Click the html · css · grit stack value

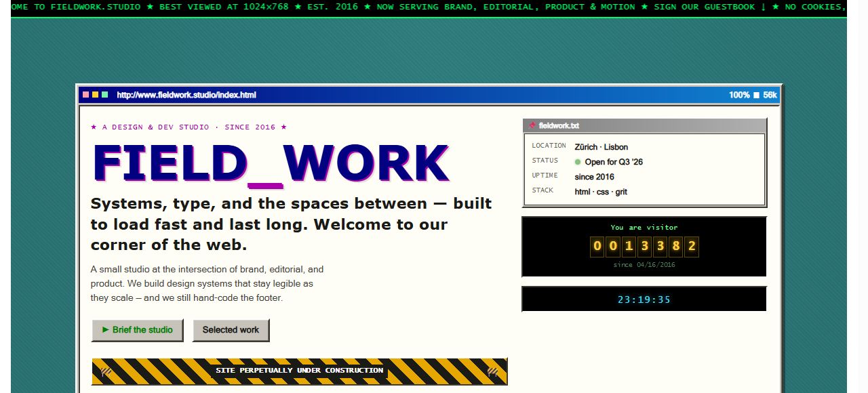[x=601, y=192]
